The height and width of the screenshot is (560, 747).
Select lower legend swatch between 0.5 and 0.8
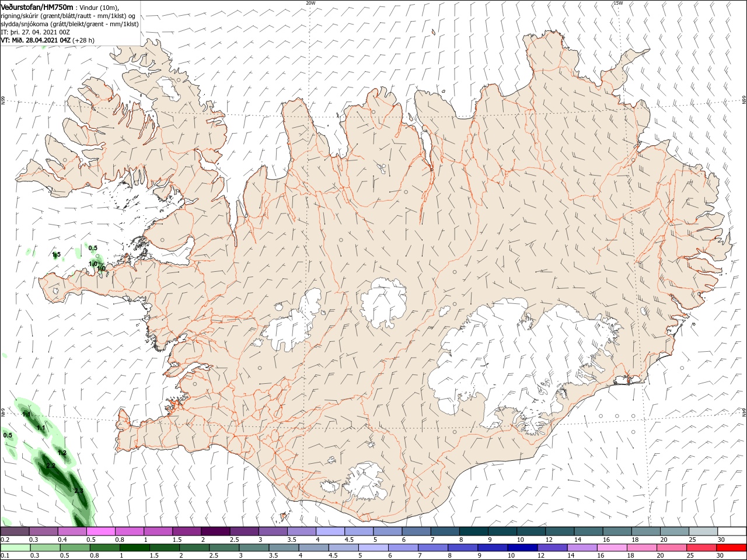click(x=76, y=548)
